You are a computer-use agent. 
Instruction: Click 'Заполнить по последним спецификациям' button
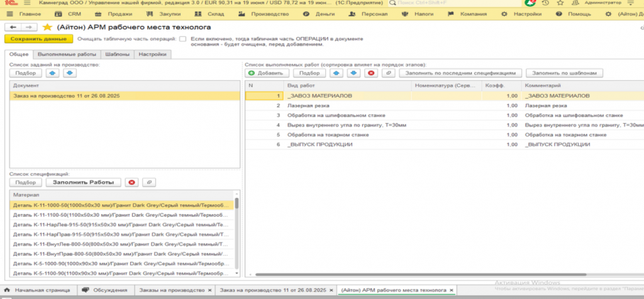461,73
